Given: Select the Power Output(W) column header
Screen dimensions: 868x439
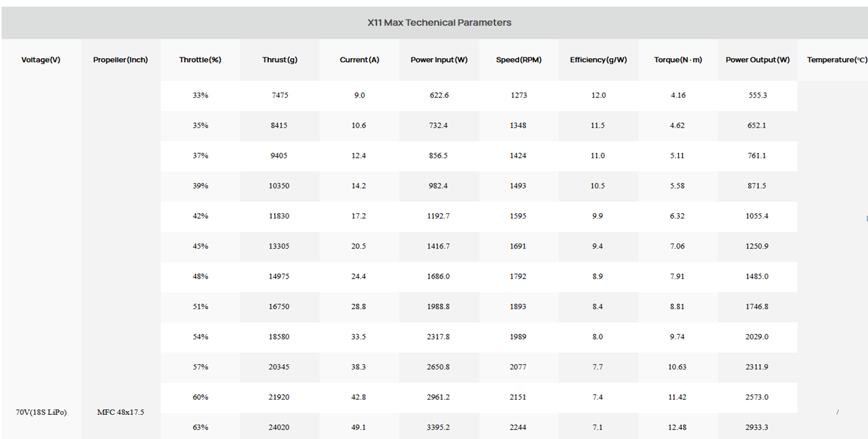Looking at the screenshot, I should 758,60.
